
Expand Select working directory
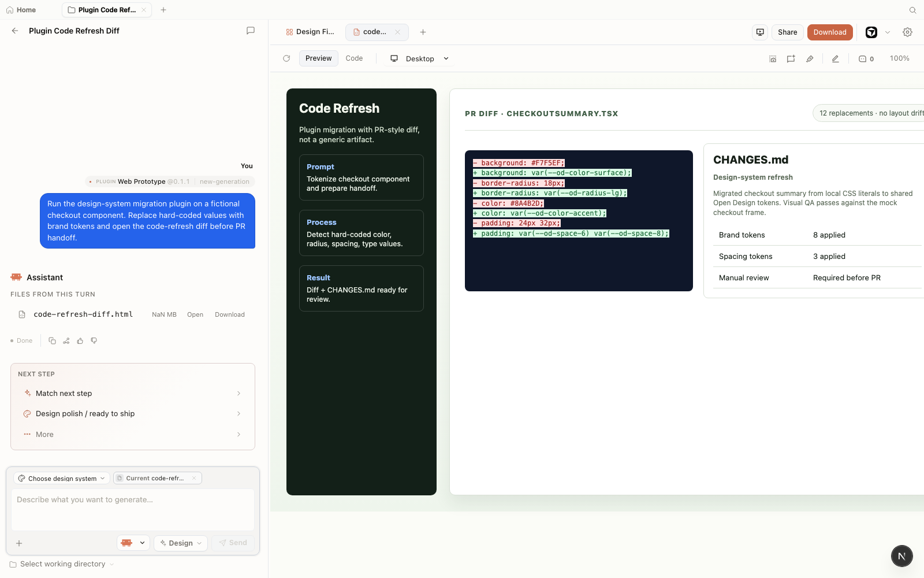(x=62, y=564)
